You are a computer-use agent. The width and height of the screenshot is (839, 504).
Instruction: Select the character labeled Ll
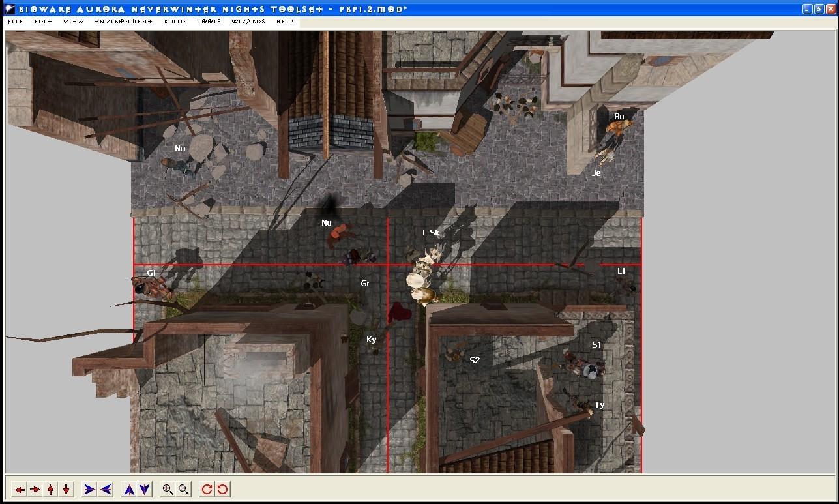click(627, 285)
